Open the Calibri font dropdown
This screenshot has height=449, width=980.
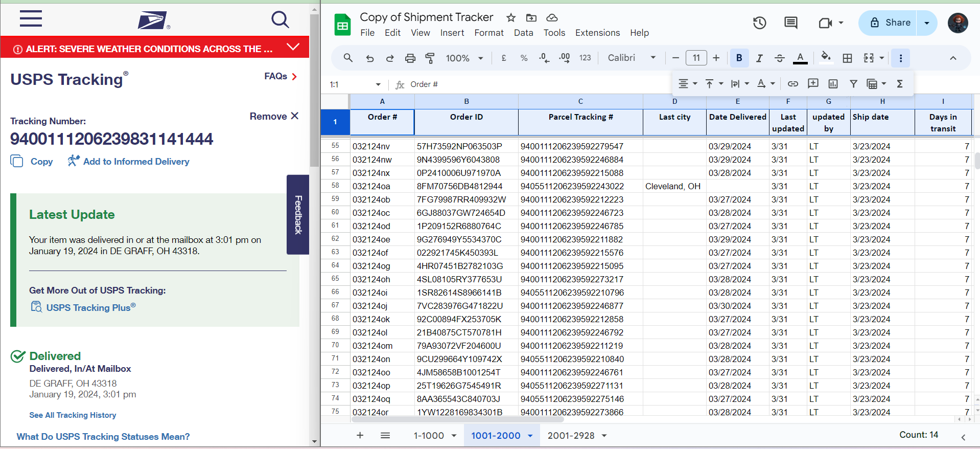632,58
